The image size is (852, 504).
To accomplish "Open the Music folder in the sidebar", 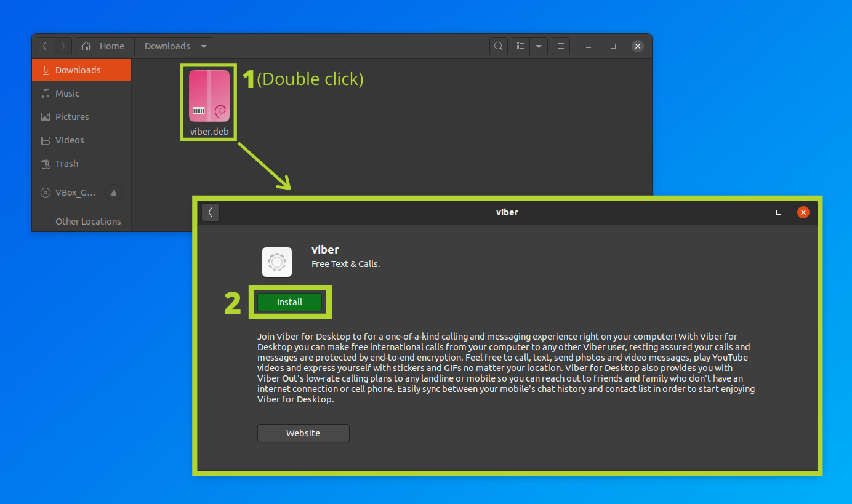I will pyautogui.click(x=81, y=94).
